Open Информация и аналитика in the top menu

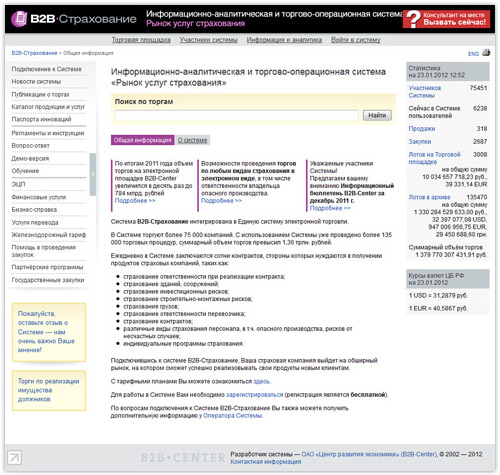click(x=284, y=40)
